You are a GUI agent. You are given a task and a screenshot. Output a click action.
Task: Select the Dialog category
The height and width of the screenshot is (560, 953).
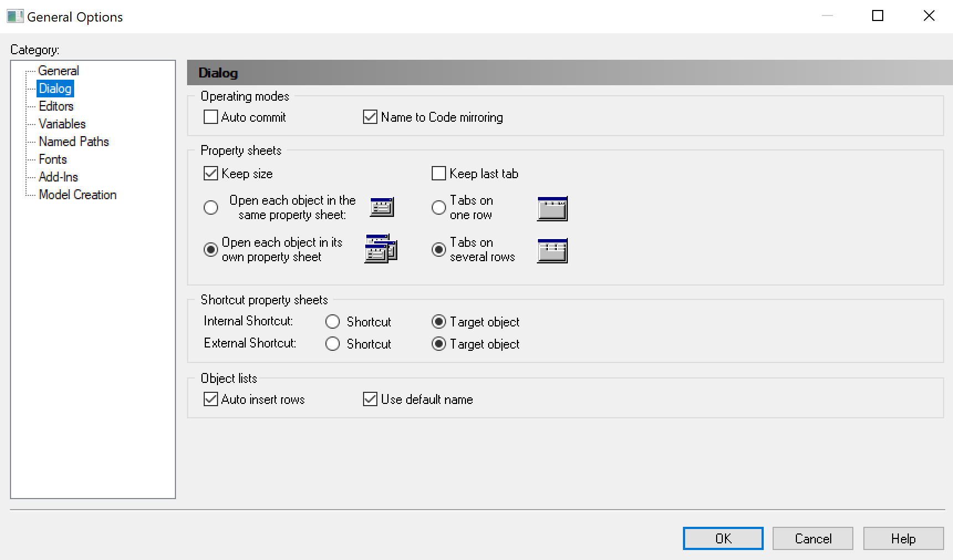coord(55,89)
